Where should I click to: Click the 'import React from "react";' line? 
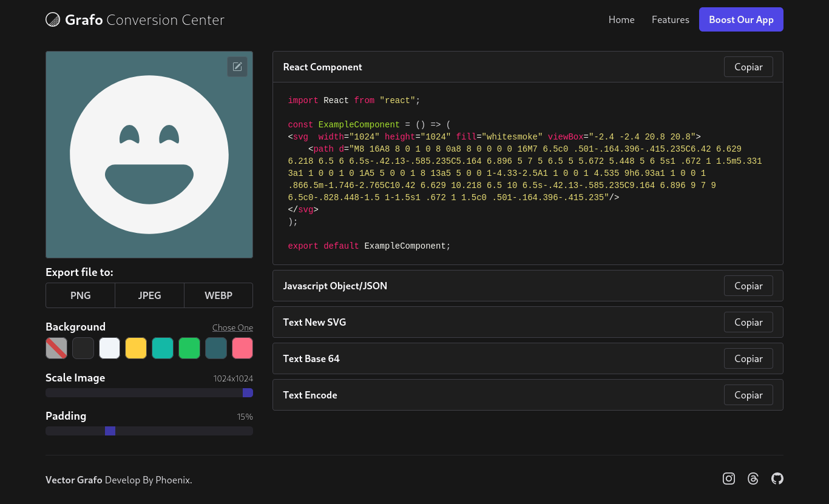(354, 100)
